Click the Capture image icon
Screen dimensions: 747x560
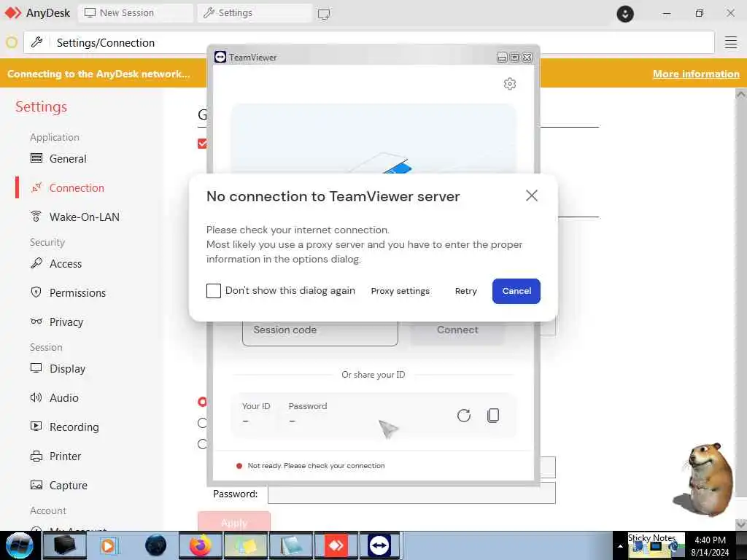(36, 485)
